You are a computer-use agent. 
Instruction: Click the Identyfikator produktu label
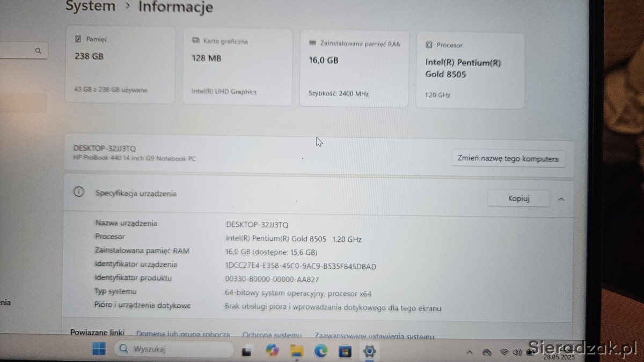133,278
